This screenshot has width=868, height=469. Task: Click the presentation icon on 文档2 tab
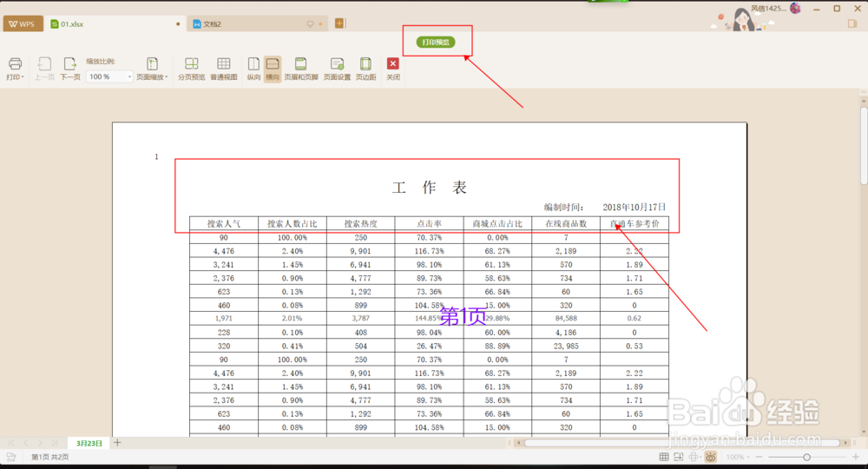(310, 23)
